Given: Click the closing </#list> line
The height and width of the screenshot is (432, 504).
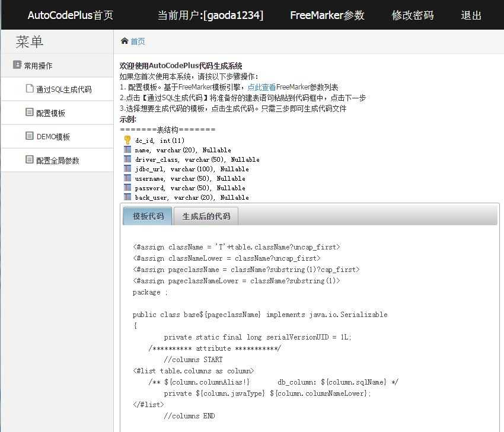Looking at the screenshot, I should pyautogui.click(x=148, y=404).
